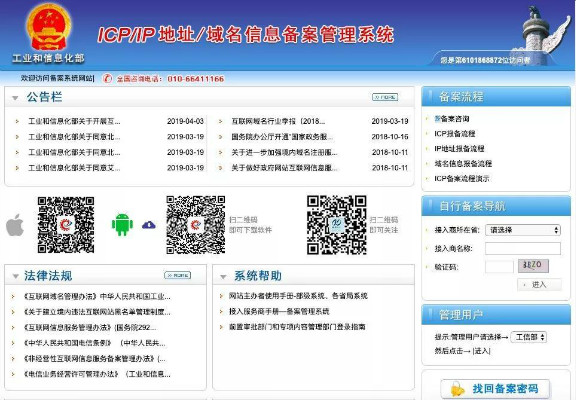The width and height of the screenshot is (576, 400).
Task: Open 接入服务商手册—备案管理系统 link
Action: [x=279, y=311]
